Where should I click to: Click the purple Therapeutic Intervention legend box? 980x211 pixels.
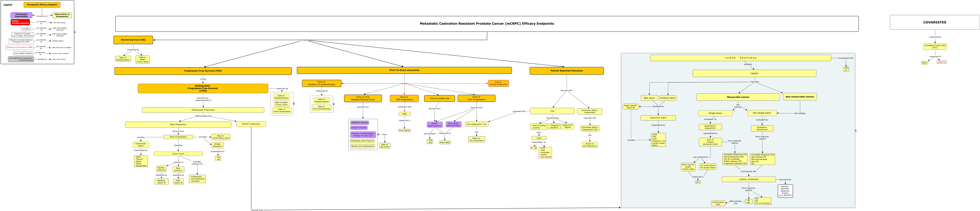(x=21, y=15)
